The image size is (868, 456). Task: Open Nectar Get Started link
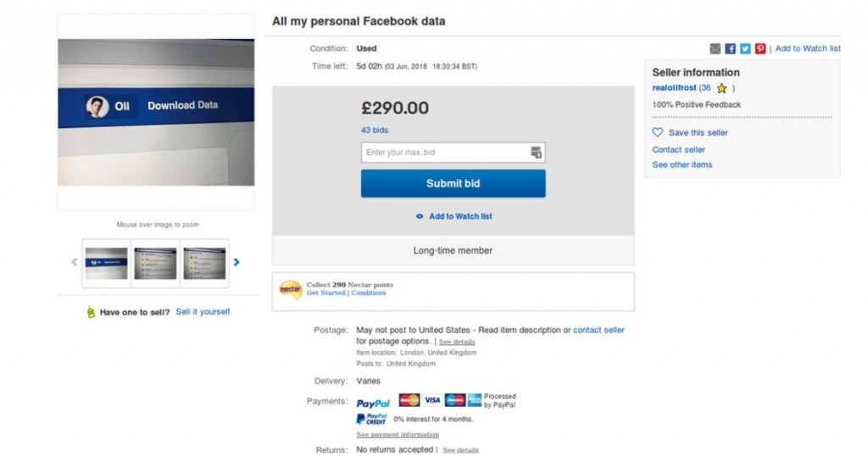(325, 292)
